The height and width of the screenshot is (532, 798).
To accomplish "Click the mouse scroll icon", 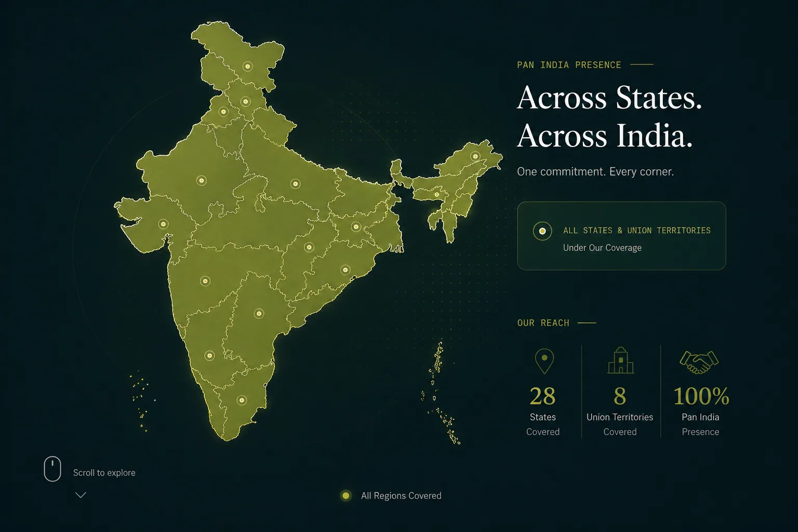I will [52, 469].
